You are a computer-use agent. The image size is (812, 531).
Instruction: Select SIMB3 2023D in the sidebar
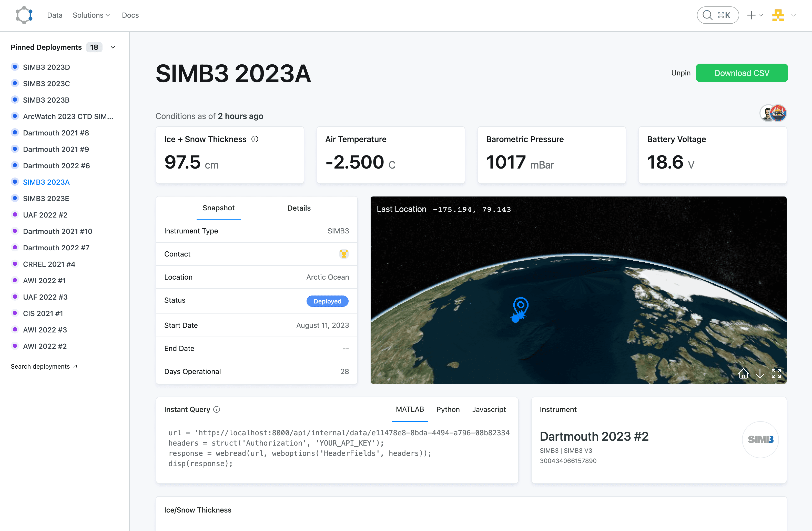[46, 67]
